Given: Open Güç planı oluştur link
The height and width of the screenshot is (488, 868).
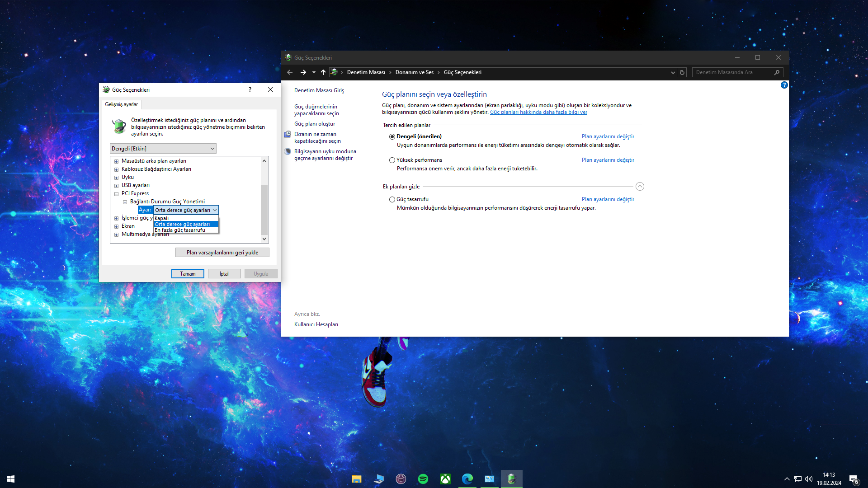Looking at the screenshot, I should point(314,124).
